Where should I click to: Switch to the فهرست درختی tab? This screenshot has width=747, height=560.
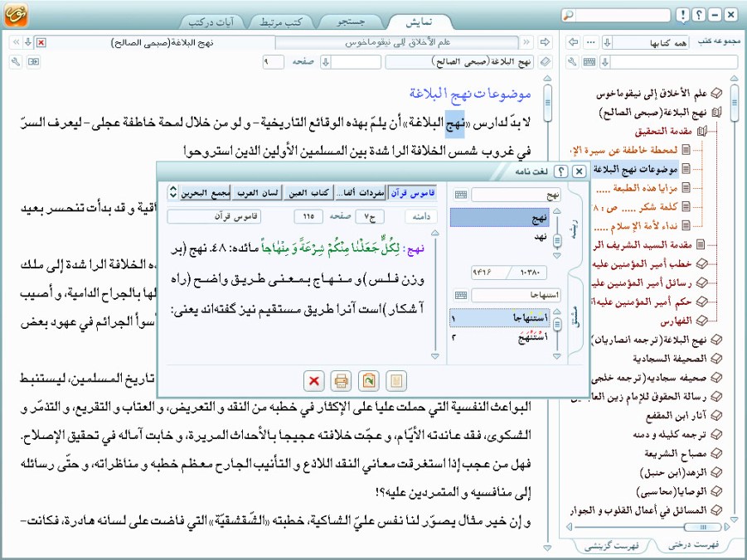[x=693, y=545]
